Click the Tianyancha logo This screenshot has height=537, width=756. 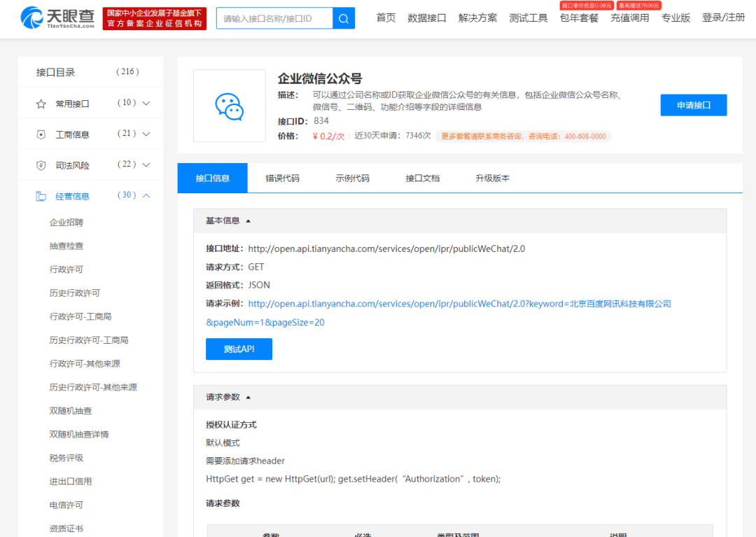[x=57, y=18]
